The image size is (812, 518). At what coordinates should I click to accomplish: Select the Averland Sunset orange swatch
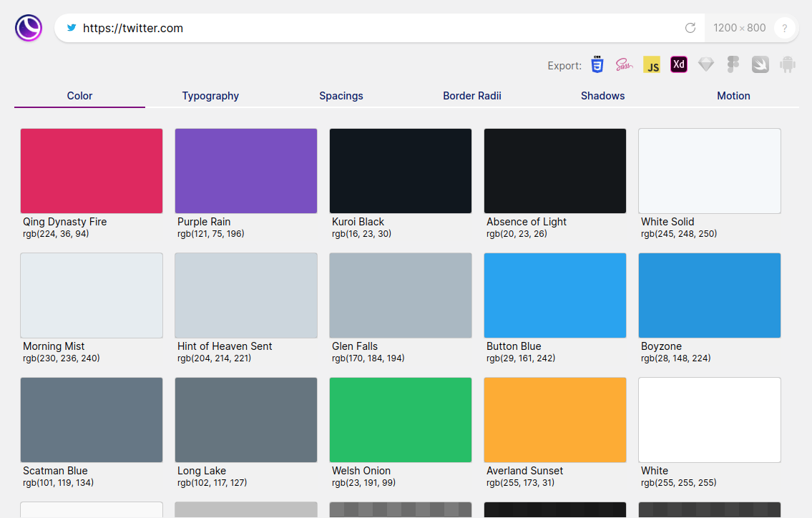tap(555, 419)
